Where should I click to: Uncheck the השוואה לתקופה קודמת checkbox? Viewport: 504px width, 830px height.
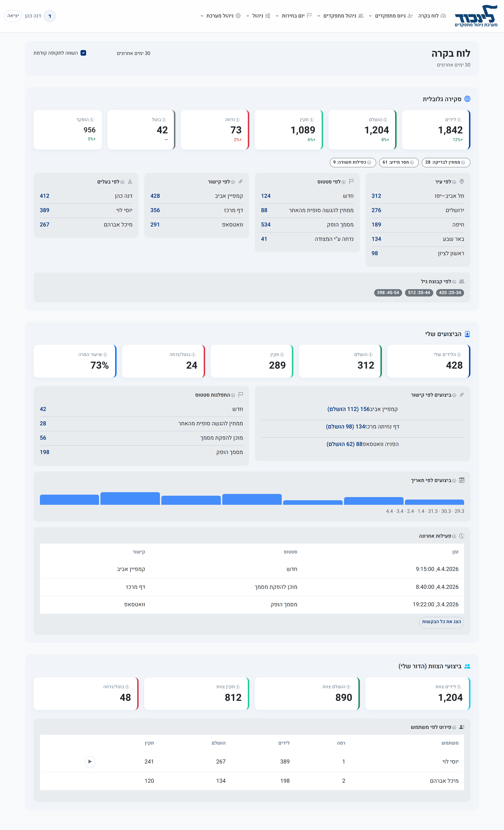pyautogui.click(x=83, y=53)
